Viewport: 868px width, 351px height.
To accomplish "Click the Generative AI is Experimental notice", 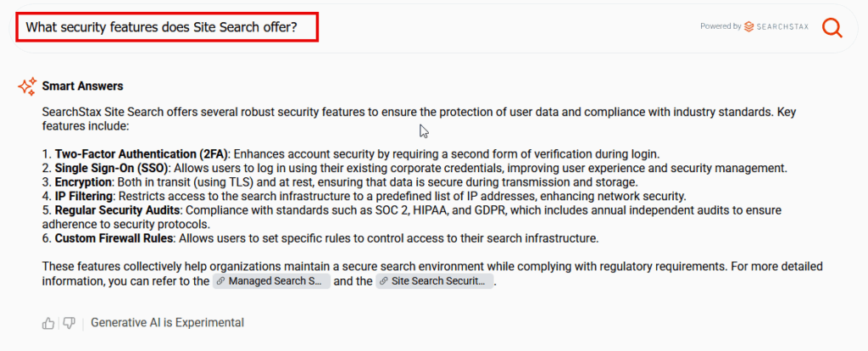I will (x=167, y=323).
